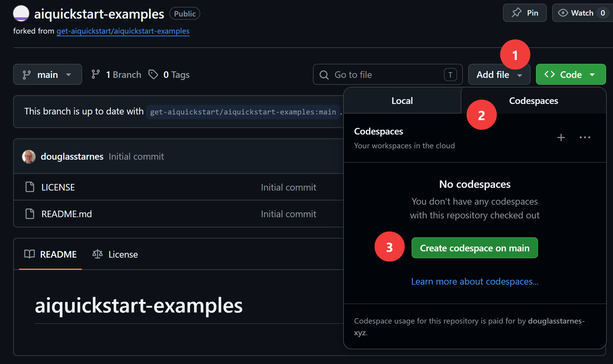Click the README book icon

pos(29,254)
